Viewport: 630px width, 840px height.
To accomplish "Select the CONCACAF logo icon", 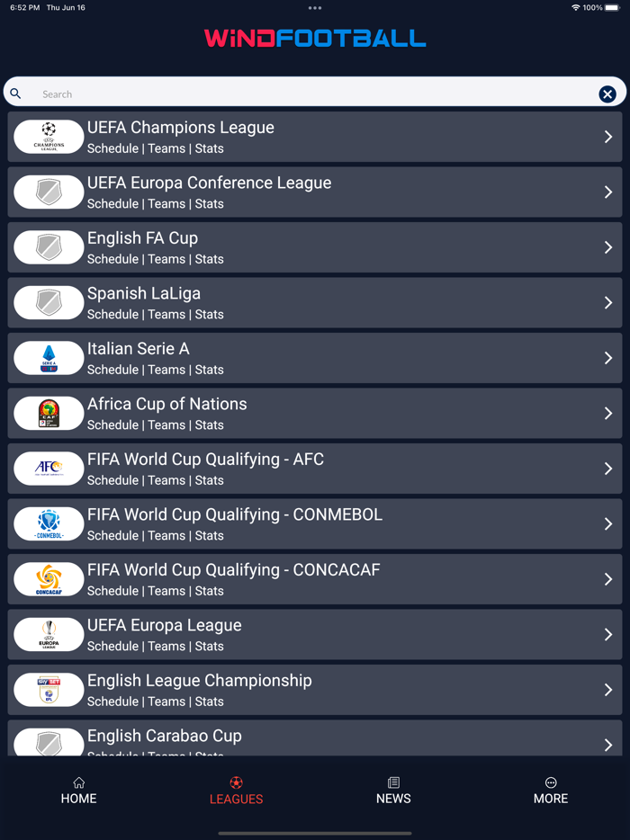I will [49, 579].
